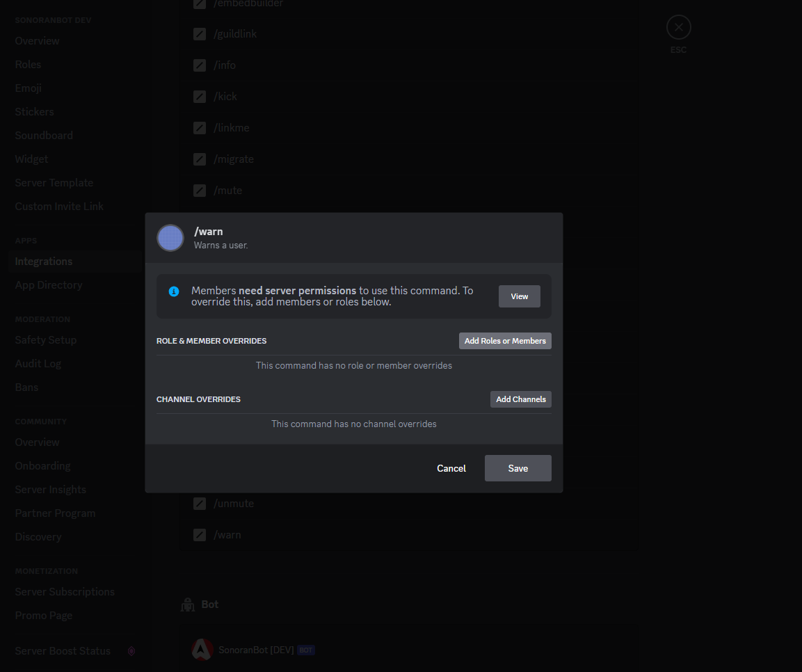
Task: Open Safety Setup under Moderation
Action: click(74, 340)
